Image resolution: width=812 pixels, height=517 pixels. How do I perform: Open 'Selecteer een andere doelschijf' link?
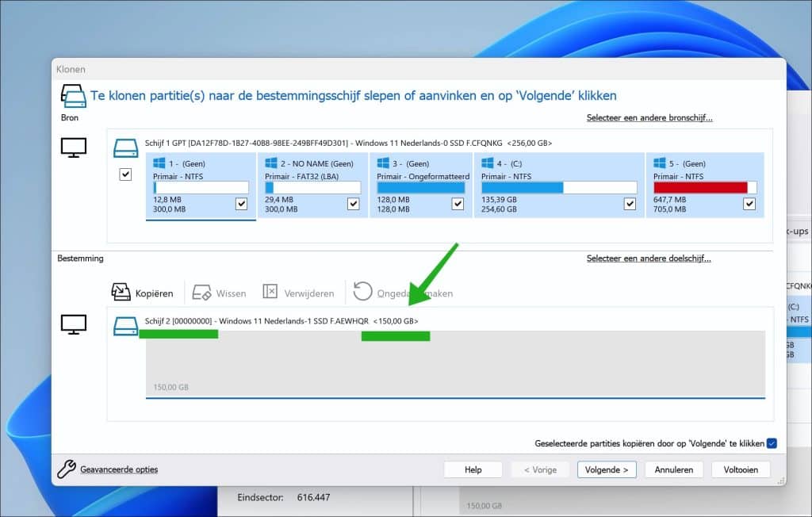[649, 258]
